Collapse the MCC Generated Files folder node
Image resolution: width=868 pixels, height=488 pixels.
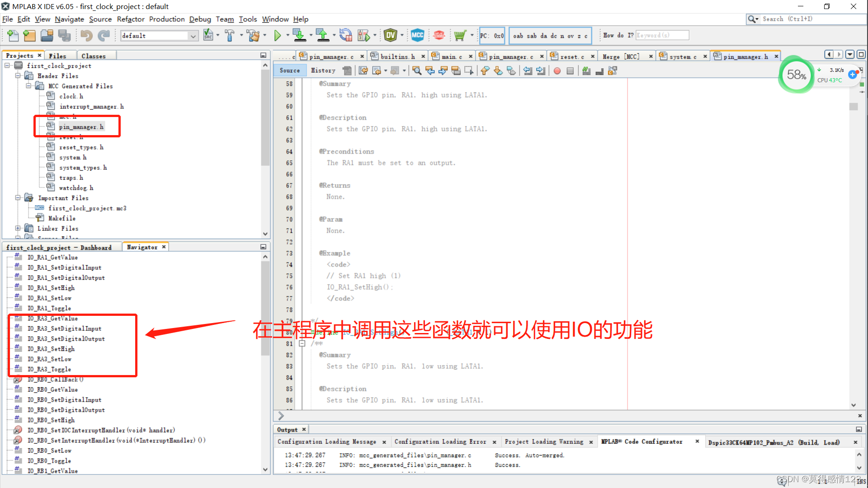tap(28, 86)
